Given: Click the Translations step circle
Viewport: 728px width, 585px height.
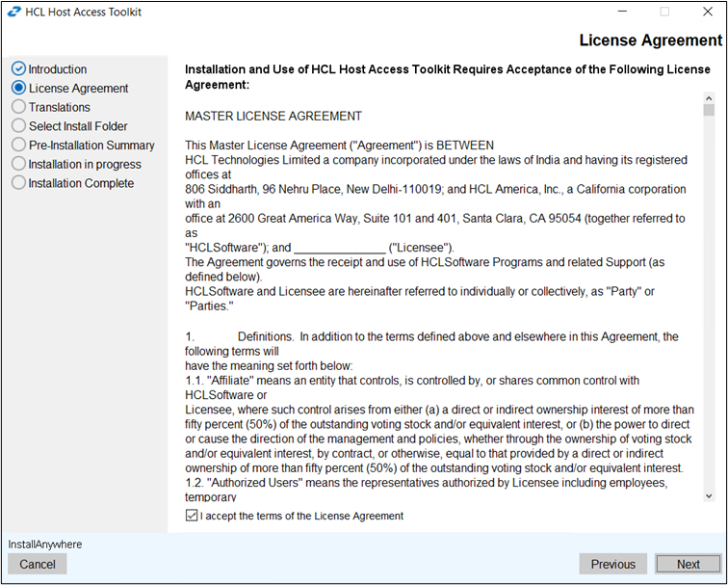Looking at the screenshot, I should tap(18, 107).
